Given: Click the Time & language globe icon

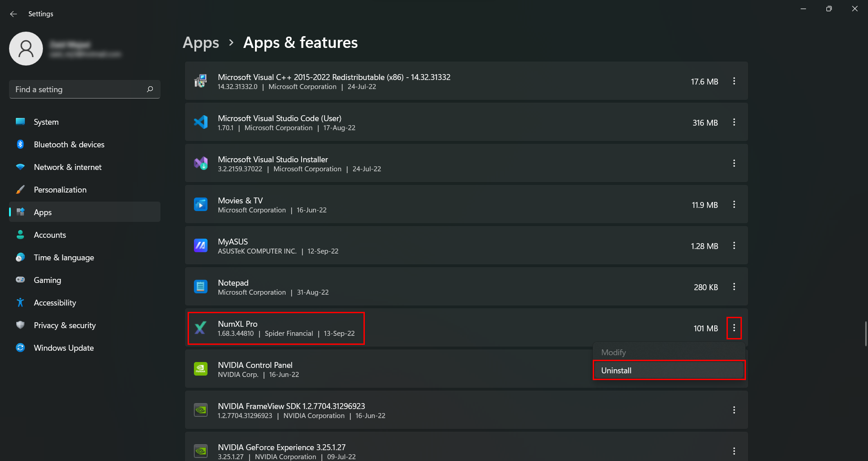Looking at the screenshot, I should click(20, 257).
